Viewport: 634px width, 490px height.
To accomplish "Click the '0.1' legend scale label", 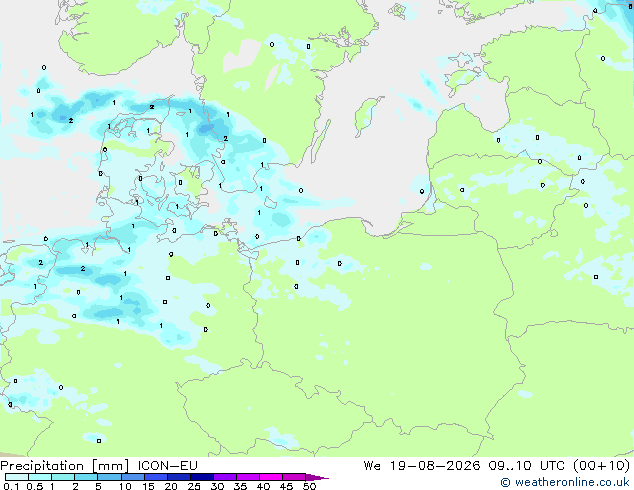I will coord(11,486).
